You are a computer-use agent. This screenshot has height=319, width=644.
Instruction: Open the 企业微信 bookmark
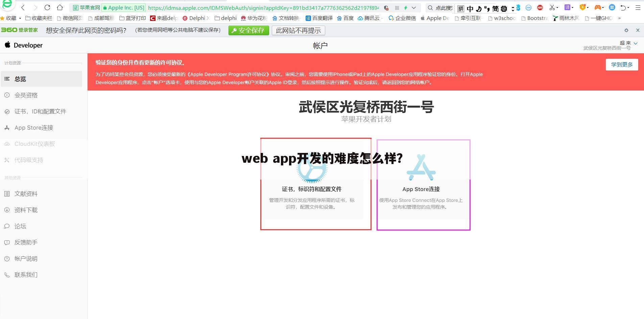pyautogui.click(x=402, y=18)
